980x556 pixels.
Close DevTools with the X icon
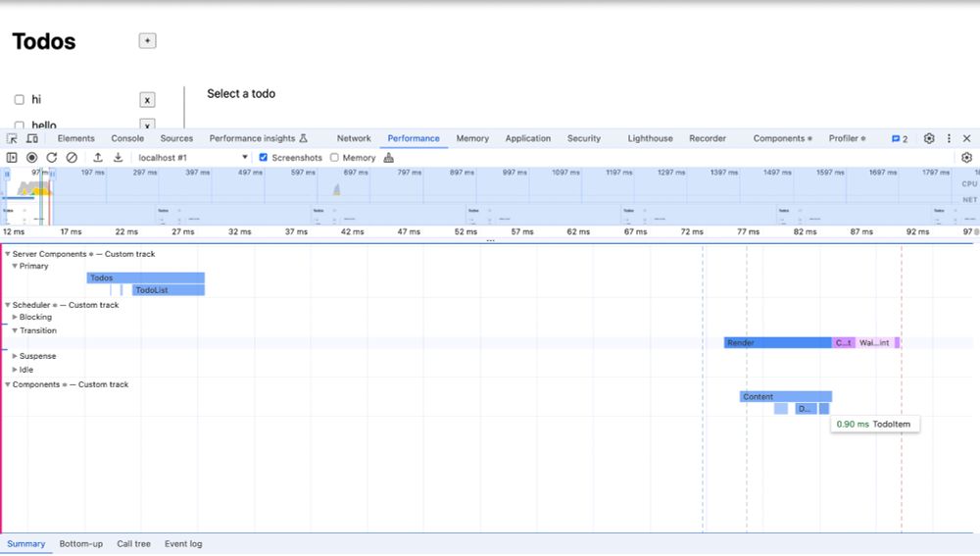click(967, 139)
